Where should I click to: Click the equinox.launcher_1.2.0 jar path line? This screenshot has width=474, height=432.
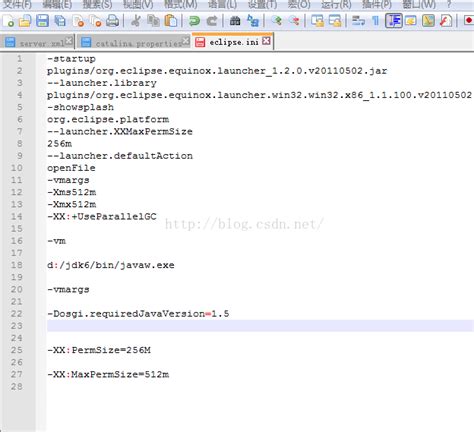pos(217,71)
